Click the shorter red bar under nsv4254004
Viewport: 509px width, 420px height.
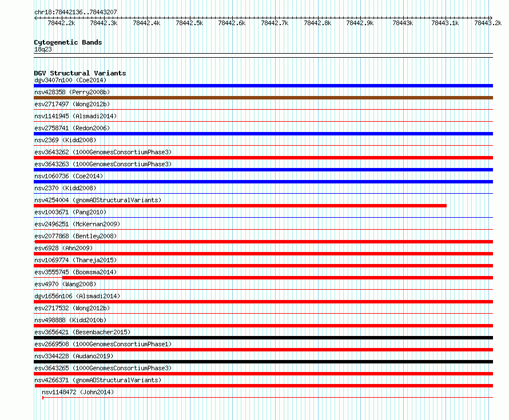(x=240, y=206)
